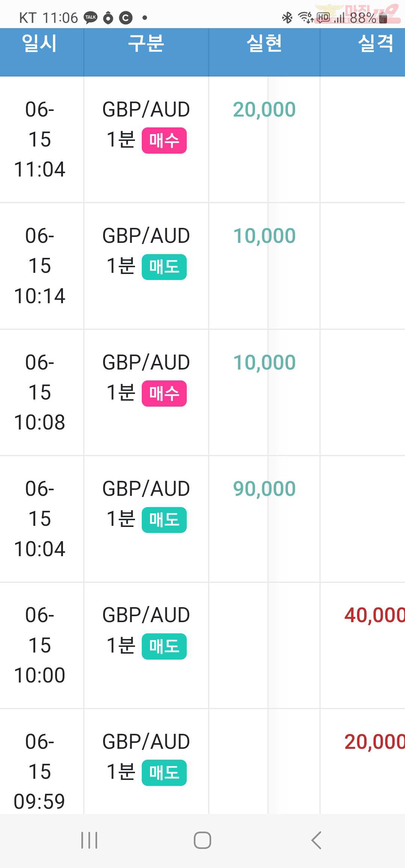Tap the 90,000 profit amount
The width and height of the screenshot is (405, 868).
[264, 489]
